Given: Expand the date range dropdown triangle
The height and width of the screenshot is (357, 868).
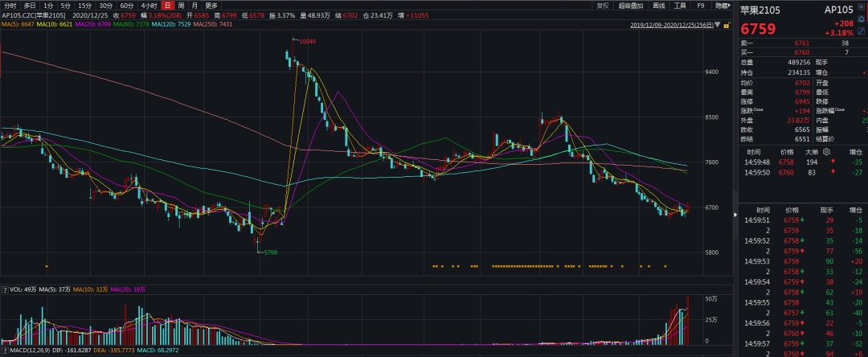Looking at the screenshot, I should 718,25.
